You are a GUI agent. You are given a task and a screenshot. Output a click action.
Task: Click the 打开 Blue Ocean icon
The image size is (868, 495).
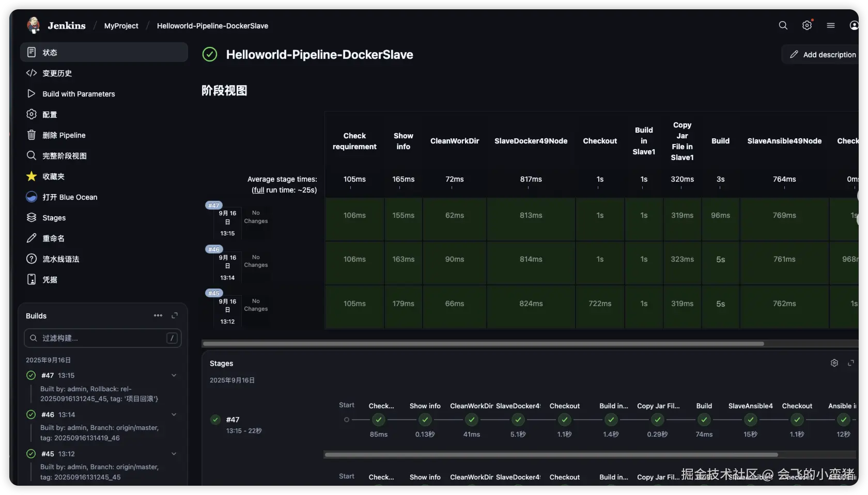(32, 197)
